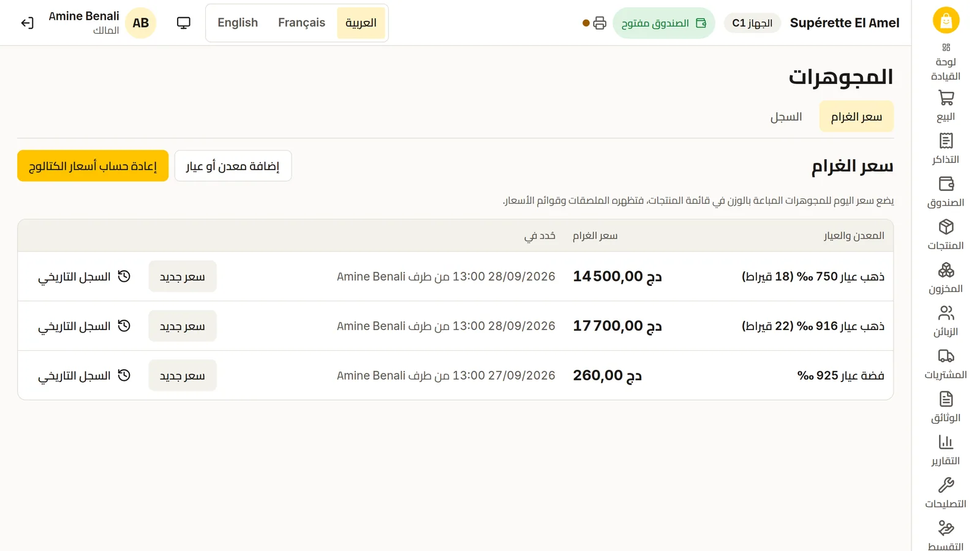
Task: Open the sales cart (البيع) icon
Action: [x=946, y=105]
